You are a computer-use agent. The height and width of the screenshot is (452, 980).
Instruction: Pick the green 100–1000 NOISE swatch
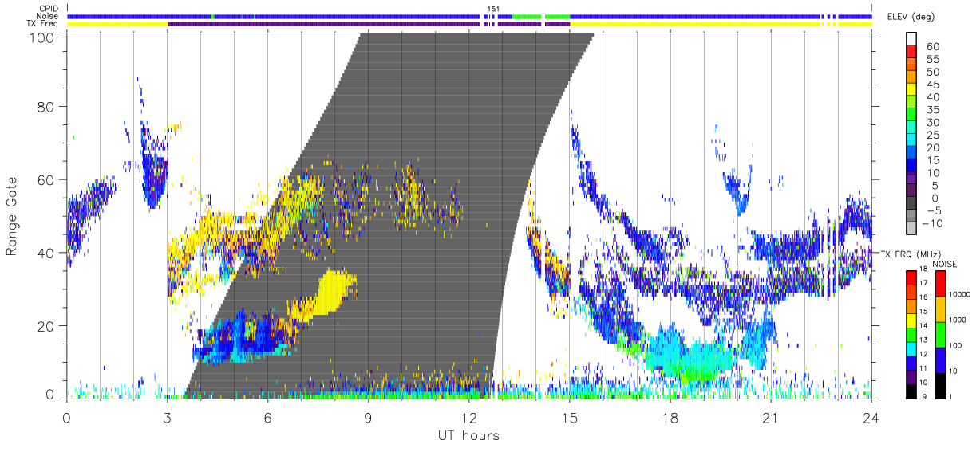pyautogui.click(x=940, y=334)
